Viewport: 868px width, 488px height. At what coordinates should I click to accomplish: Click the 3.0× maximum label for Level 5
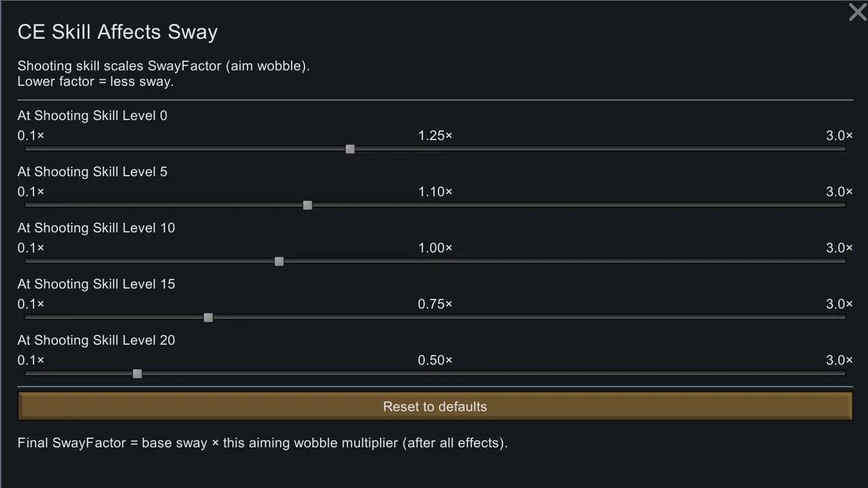click(839, 192)
